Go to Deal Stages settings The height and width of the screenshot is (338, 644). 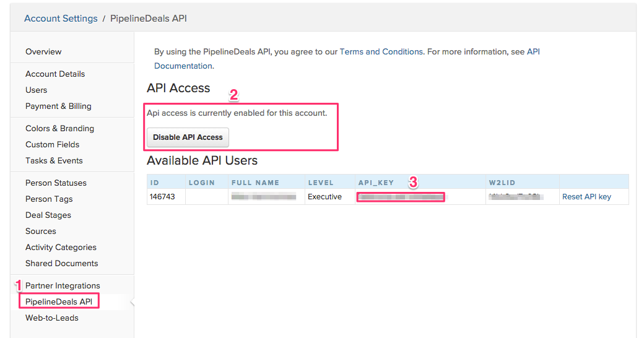(x=48, y=215)
